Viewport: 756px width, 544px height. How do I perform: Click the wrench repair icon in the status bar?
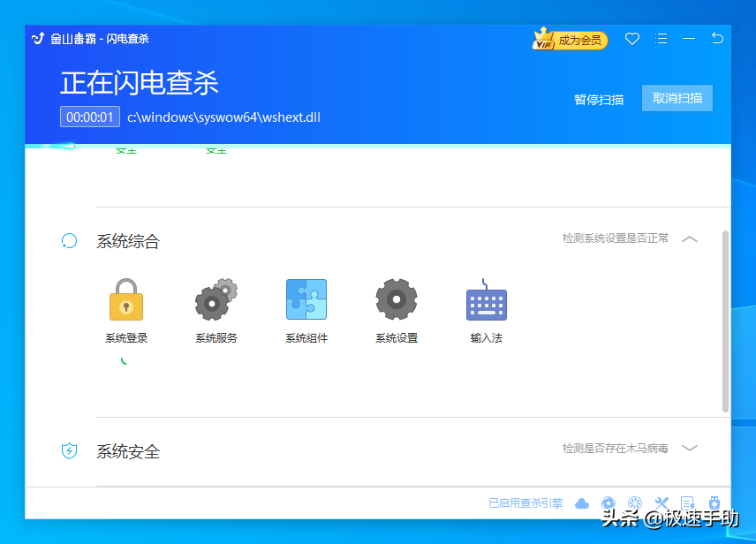coord(661,502)
